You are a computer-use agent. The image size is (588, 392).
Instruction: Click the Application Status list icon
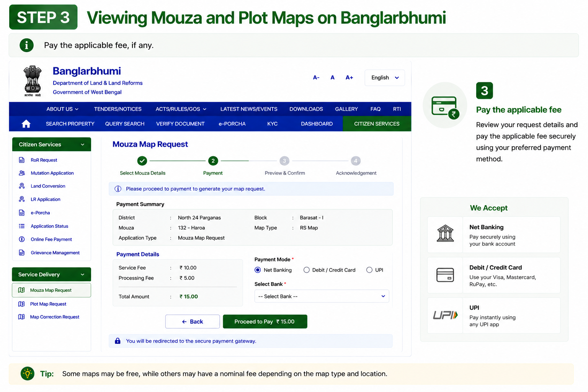click(x=22, y=226)
